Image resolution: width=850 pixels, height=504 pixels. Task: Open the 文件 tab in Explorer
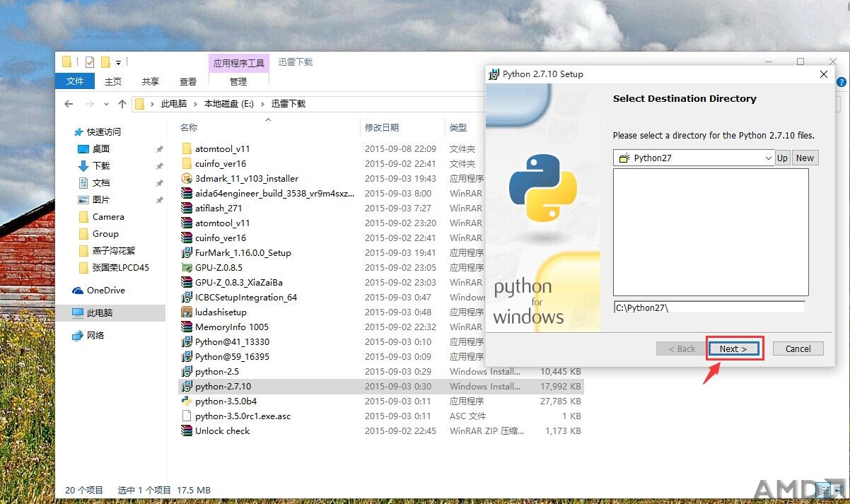pos(75,81)
